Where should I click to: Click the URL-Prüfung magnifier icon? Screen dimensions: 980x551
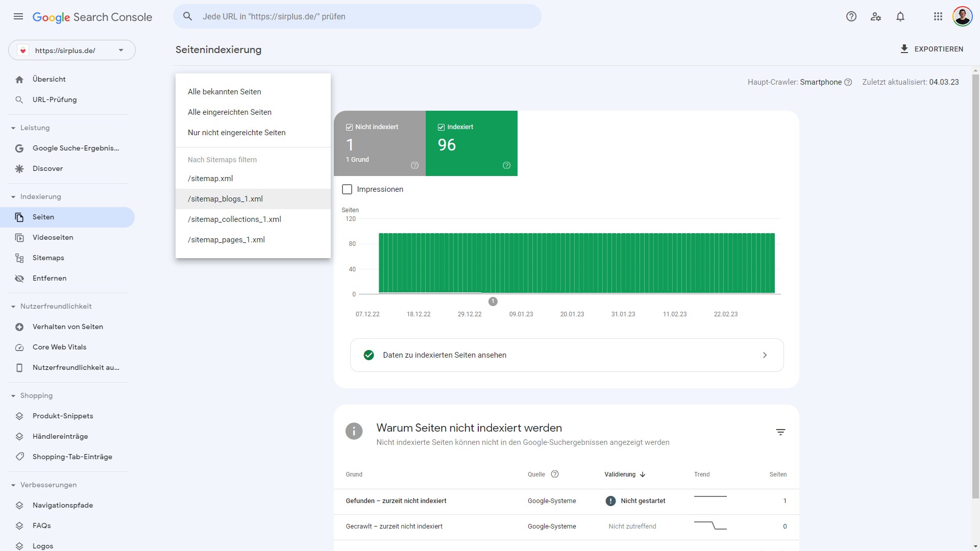tap(19, 100)
